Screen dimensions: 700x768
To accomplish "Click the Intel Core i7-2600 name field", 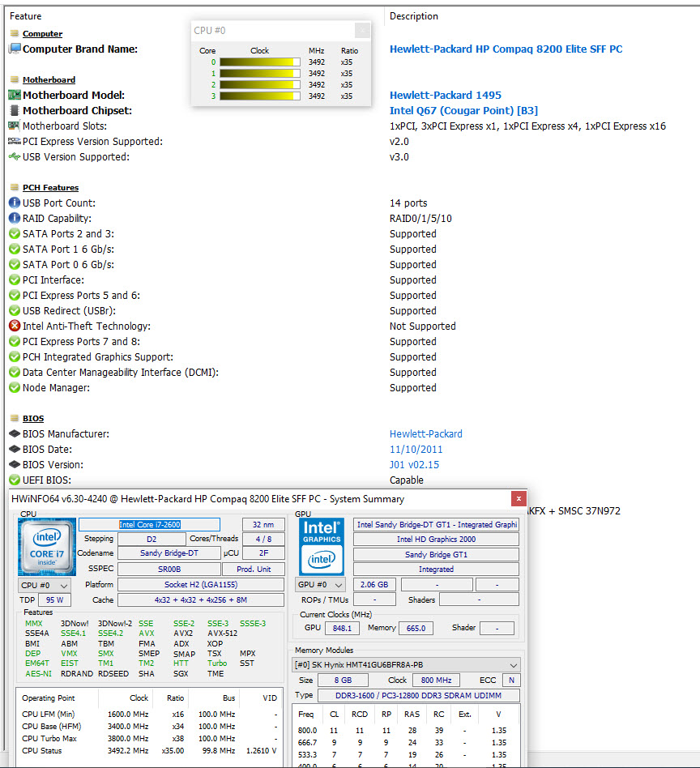I will tap(149, 525).
